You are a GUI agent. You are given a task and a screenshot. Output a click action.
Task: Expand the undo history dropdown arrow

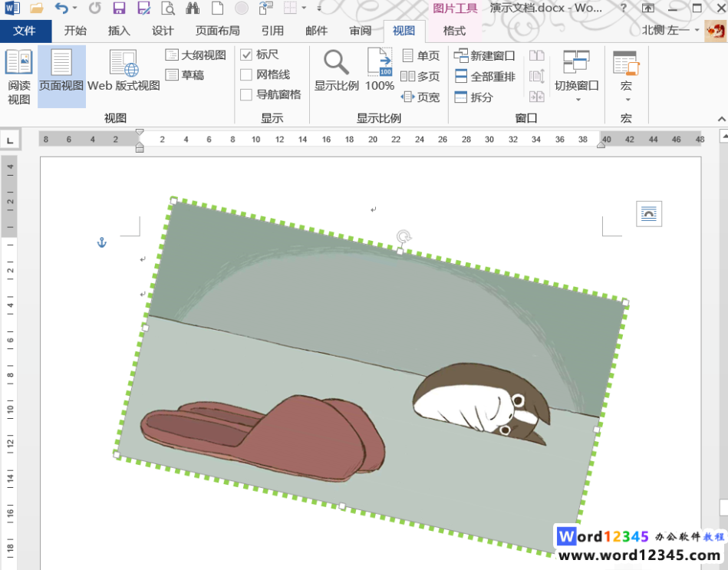pos(74,8)
